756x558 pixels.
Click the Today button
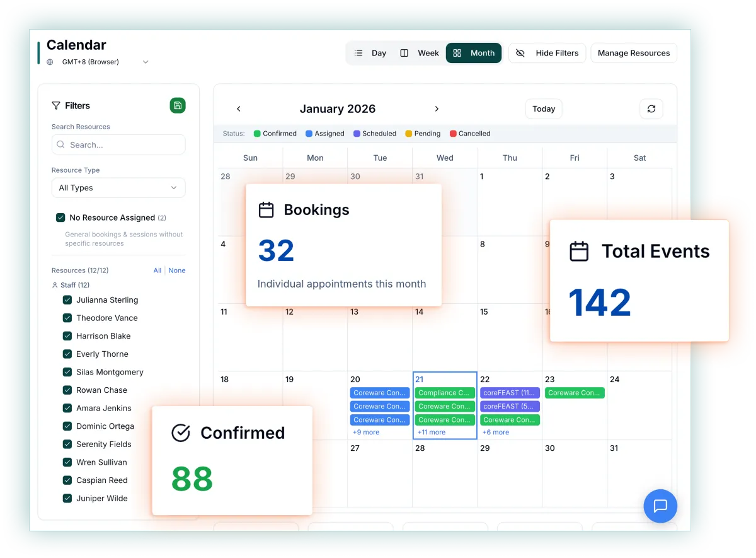coord(544,108)
